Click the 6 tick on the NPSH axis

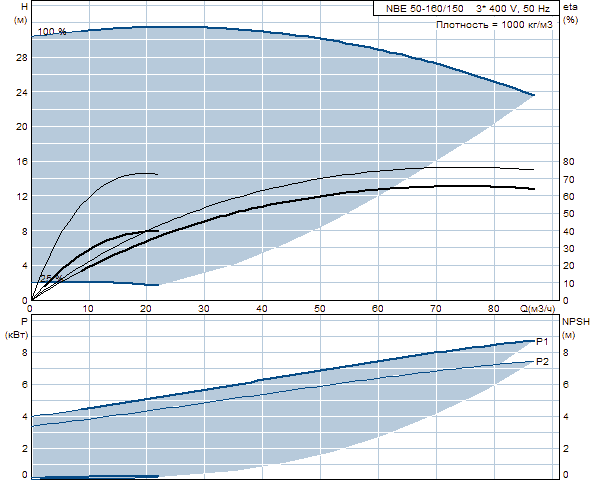(566, 384)
